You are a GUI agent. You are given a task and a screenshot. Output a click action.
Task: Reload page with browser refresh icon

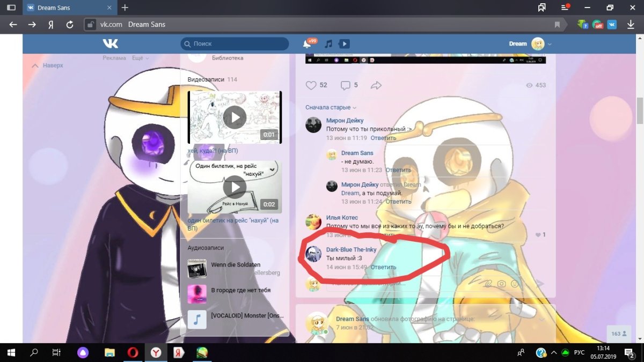[x=69, y=24]
